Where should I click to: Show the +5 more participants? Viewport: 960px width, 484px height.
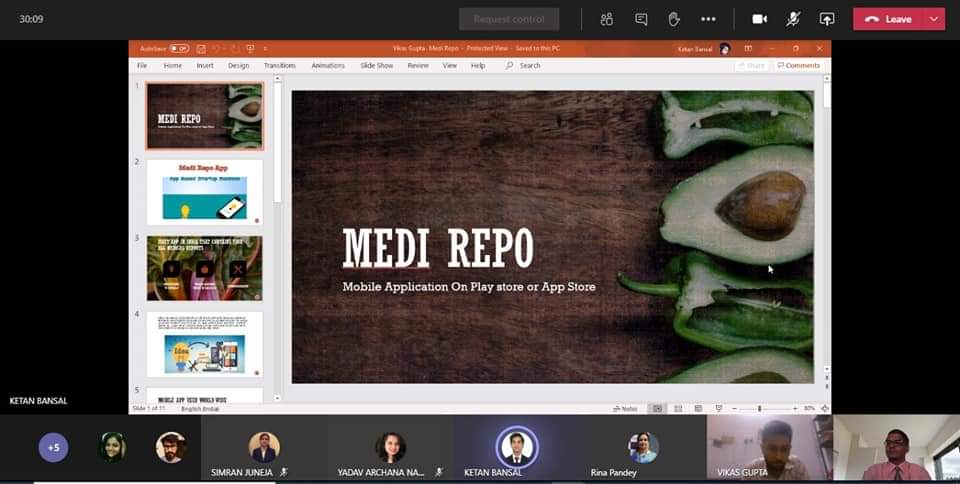click(54, 447)
